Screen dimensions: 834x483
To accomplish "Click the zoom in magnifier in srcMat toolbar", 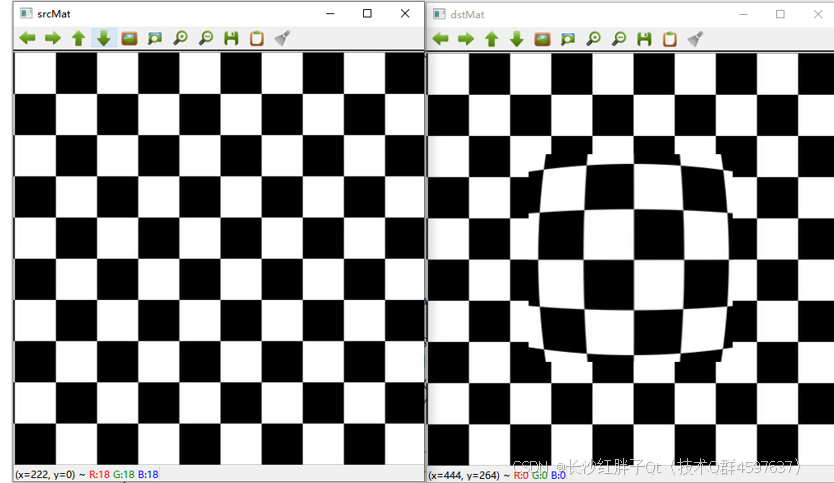I will (180, 38).
